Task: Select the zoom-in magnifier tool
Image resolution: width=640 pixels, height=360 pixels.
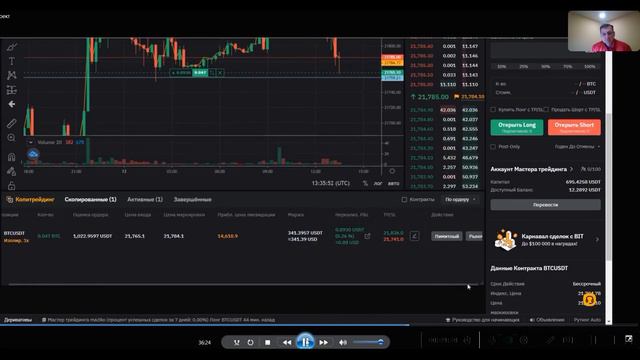Action: pyautogui.click(x=11, y=138)
